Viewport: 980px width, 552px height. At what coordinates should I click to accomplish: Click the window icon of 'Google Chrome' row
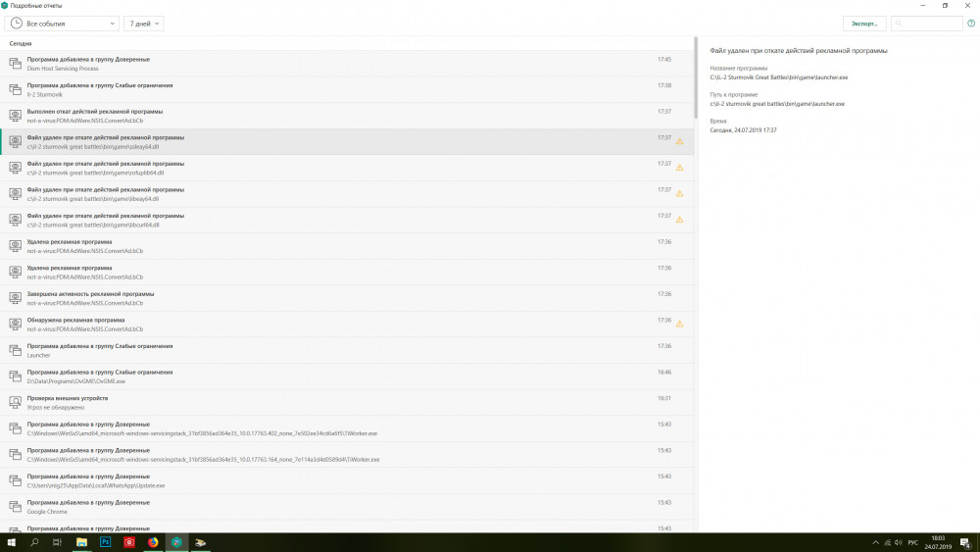[x=15, y=506]
